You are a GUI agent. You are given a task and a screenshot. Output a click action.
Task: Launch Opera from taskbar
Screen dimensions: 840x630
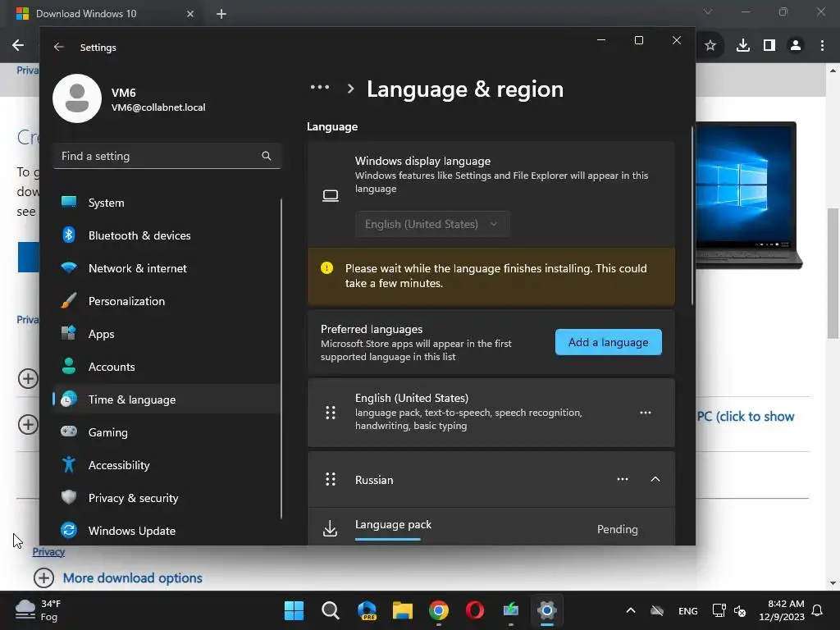pos(475,610)
